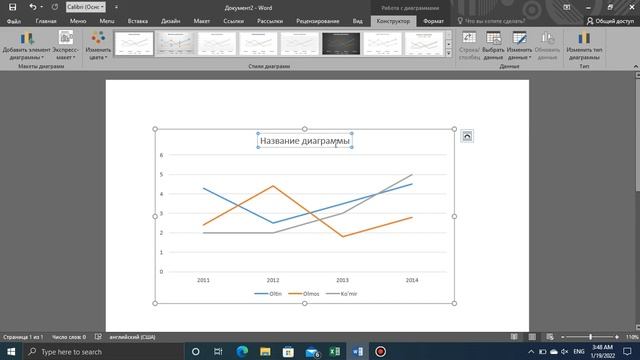Open Добавить элемент диаграммы menu

point(27,46)
